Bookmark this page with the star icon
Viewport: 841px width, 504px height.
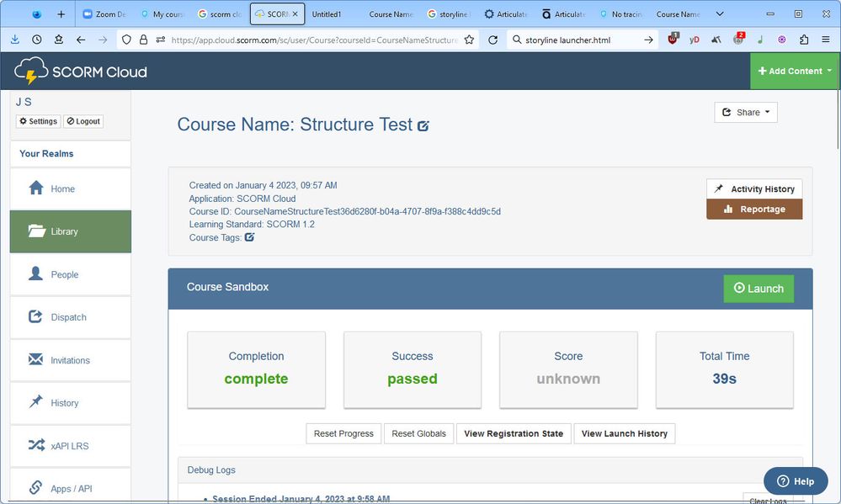pyautogui.click(x=469, y=40)
